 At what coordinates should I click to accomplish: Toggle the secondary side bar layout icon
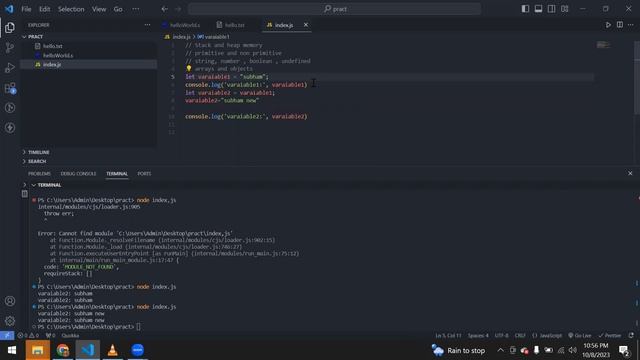point(551,9)
